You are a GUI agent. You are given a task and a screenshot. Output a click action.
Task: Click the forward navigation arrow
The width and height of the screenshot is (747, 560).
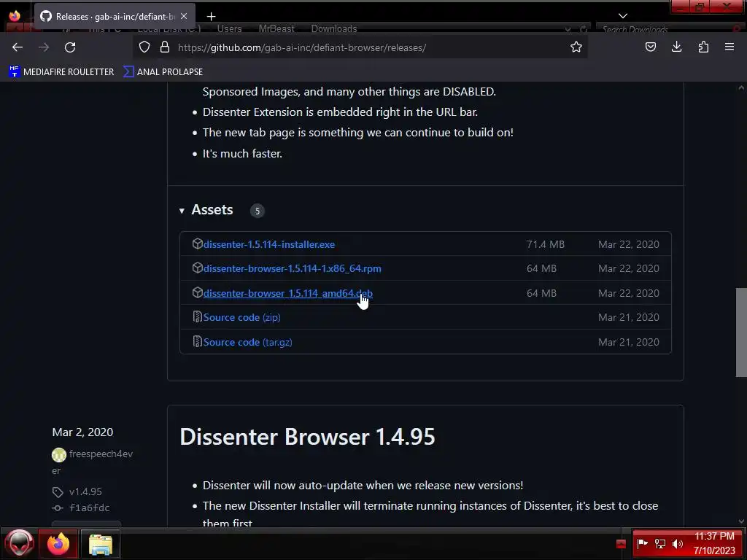click(x=44, y=47)
